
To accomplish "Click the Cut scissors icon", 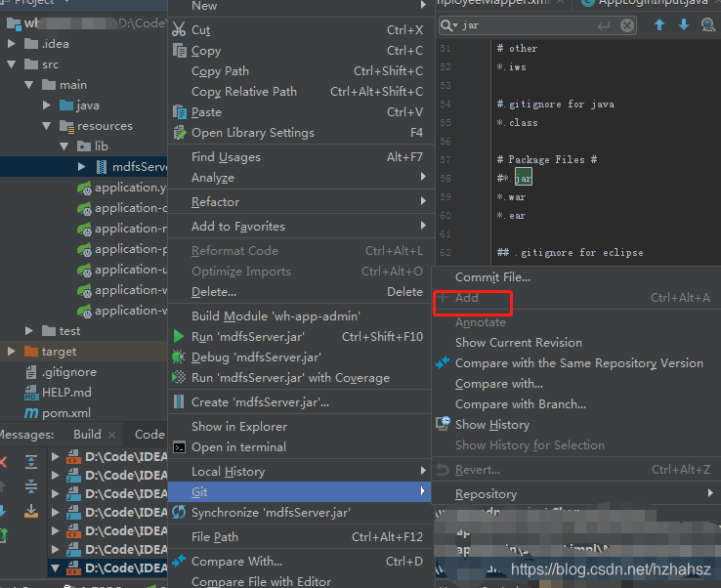I will (x=179, y=29).
